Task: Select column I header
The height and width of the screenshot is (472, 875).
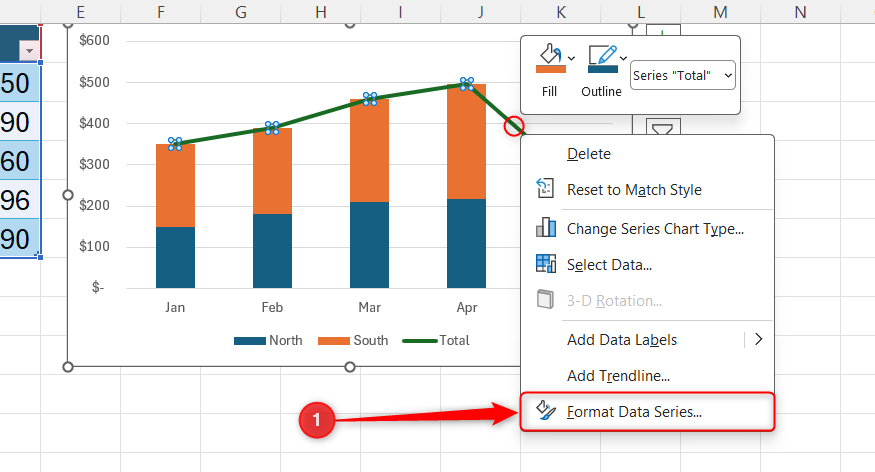Action: [401, 12]
